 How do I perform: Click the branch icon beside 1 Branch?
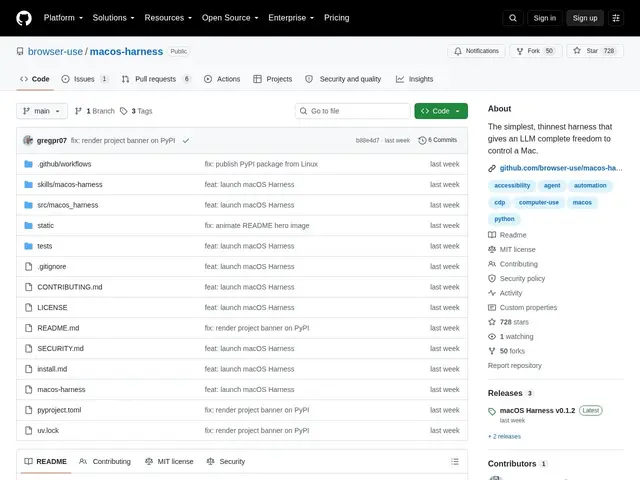click(x=78, y=111)
